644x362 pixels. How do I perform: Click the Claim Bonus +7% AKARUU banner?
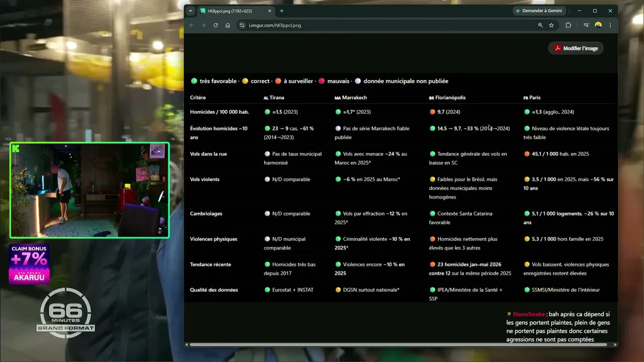tap(30, 264)
